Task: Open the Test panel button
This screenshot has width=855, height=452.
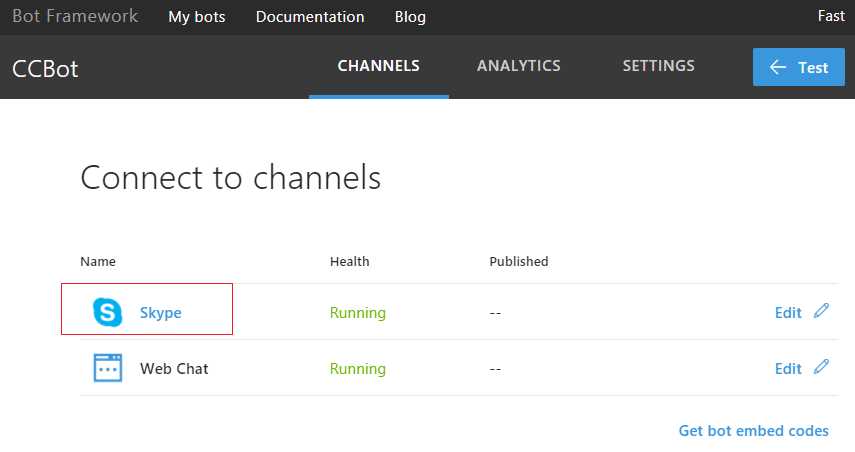Action: pyautogui.click(x=799, y=67)
